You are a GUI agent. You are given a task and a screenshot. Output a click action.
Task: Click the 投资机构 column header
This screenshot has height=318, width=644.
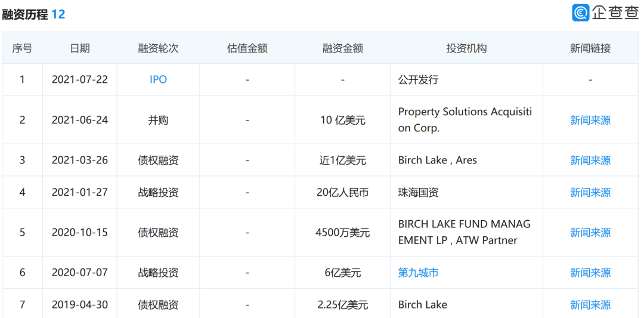[466, 48]
